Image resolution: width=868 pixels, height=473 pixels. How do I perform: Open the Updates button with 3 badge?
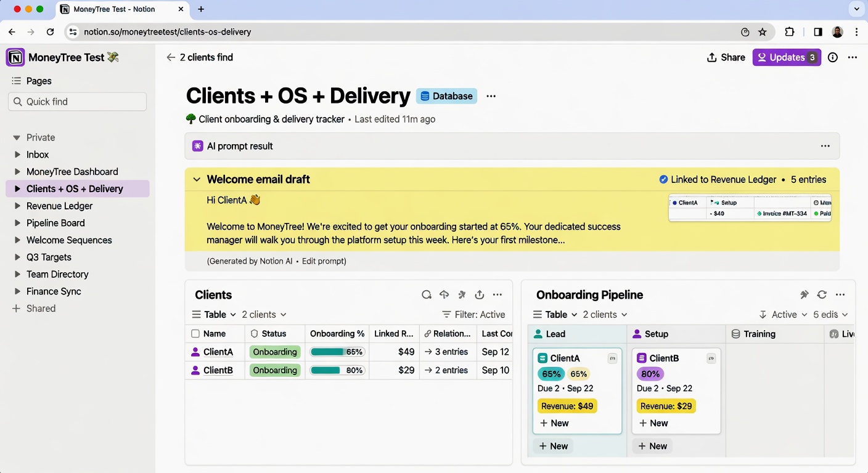pos(787,57)
